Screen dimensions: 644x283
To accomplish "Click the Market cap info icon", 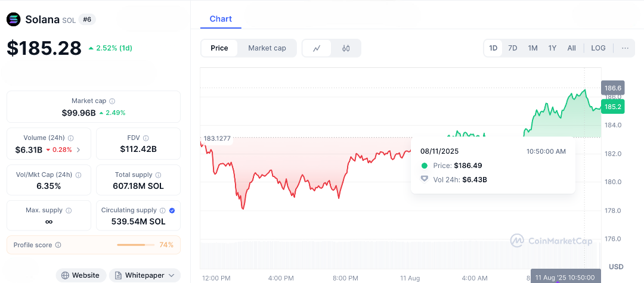I will [112, 101].
